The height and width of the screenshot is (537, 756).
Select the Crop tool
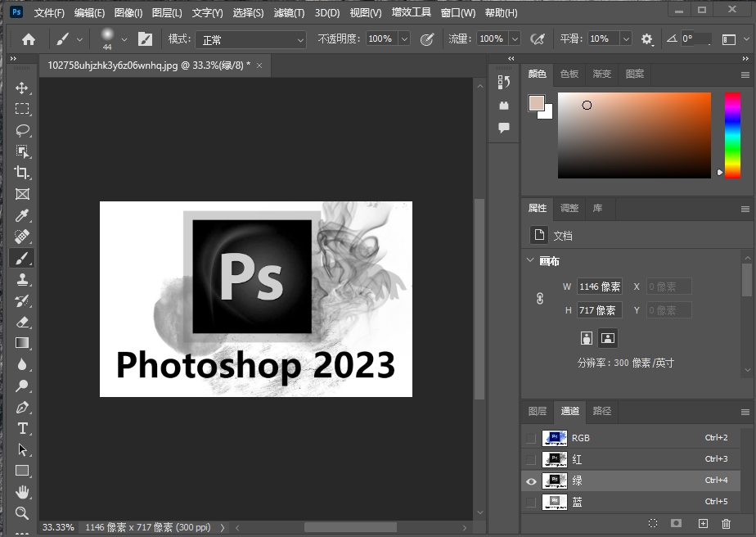[22, 173]
